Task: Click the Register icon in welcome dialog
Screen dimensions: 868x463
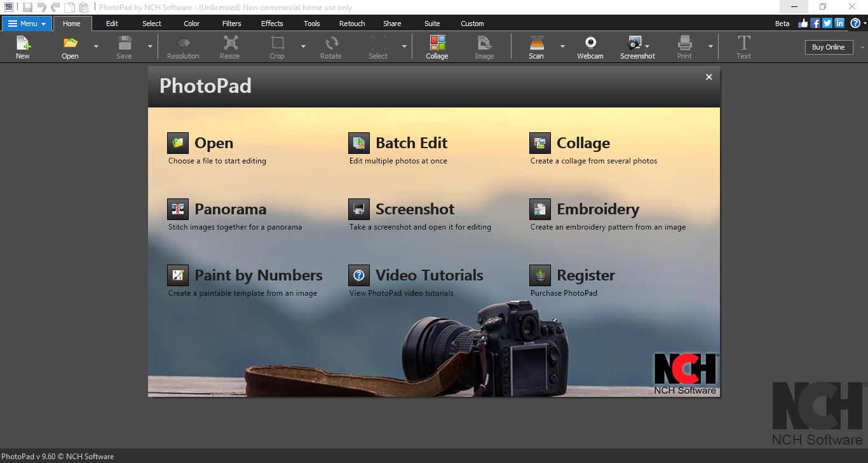Action: pos(540,275)
